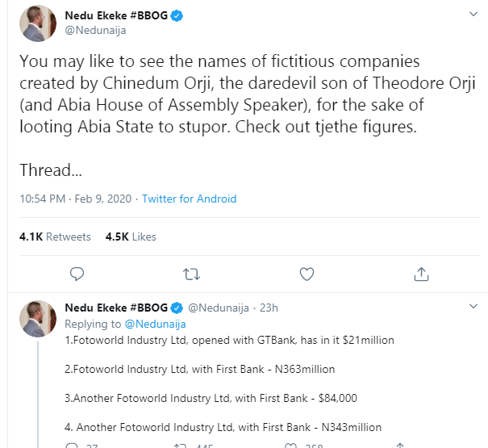This screenshot has width=488, height=448.
Task: Like the main tweet with heart icon
Action: point(307,274)
